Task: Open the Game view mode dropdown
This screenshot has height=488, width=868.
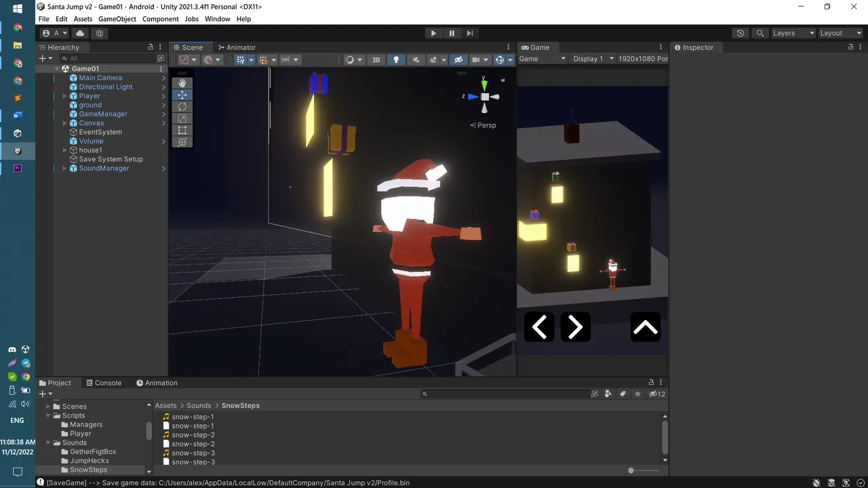Action: [542, 59]
